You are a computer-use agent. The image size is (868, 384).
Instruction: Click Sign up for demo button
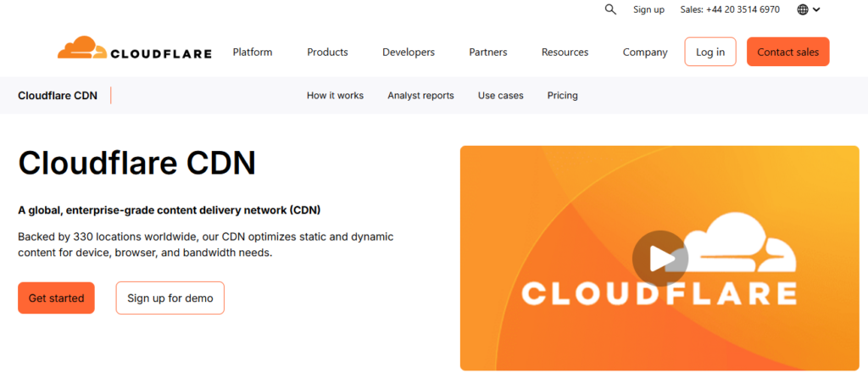(x=170, y=298)
